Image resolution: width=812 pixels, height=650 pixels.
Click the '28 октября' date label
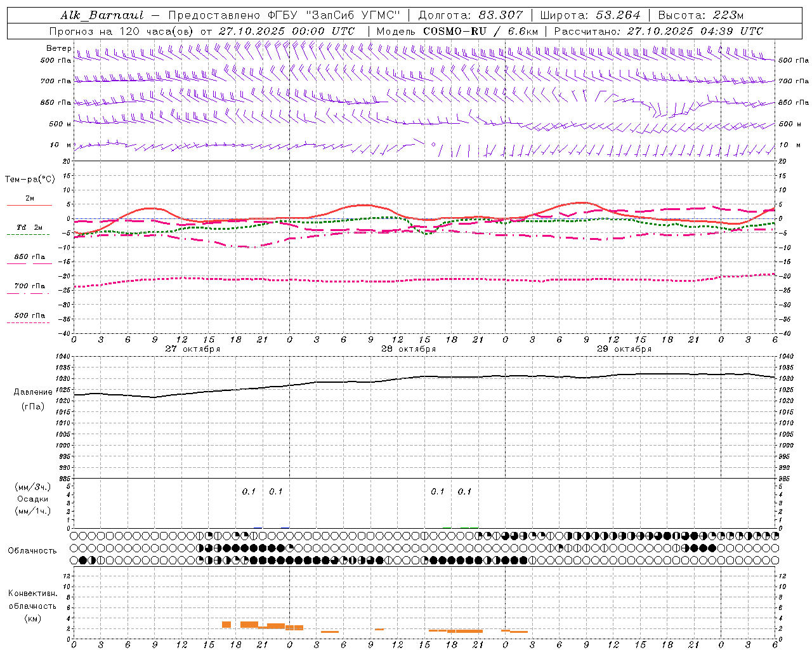click(x=409, y=349)
